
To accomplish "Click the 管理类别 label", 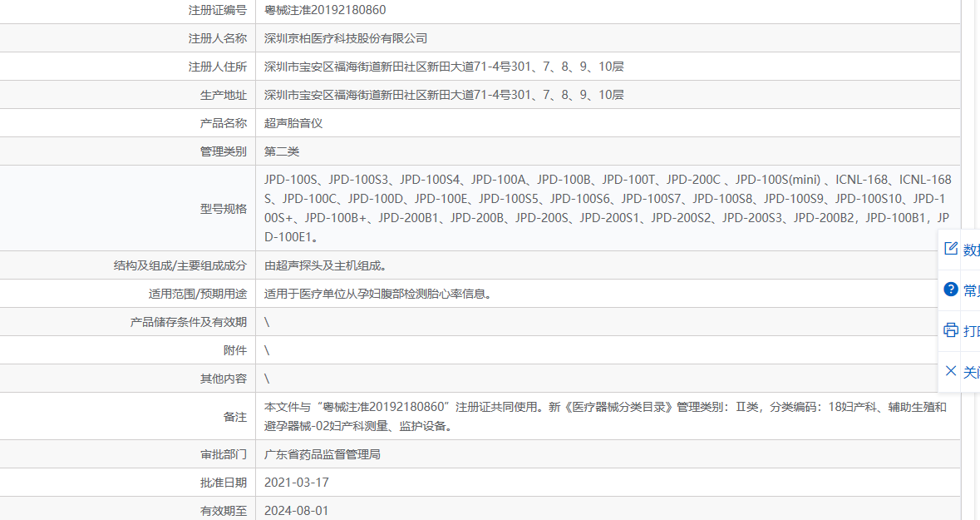I will (x=223, y=151).
